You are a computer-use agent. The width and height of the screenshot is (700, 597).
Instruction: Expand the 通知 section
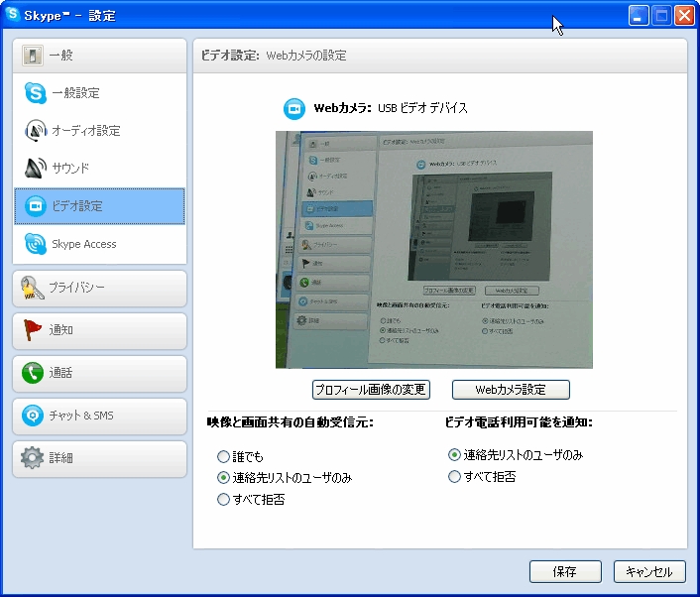pos(99,331)
